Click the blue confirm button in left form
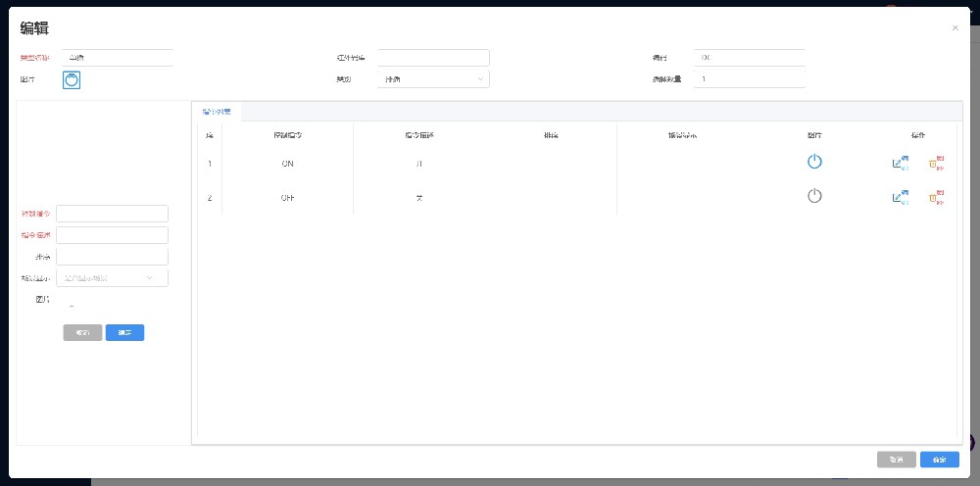The height and width of the screenshot is (486, 980). [124, 332]
